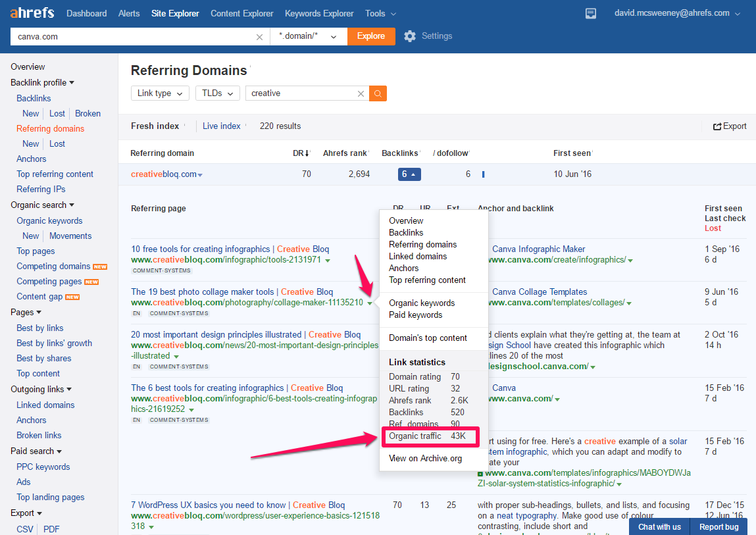Open Best by shares in sidebar
Viewport: 756px width, 535px height.
point(44,359)
